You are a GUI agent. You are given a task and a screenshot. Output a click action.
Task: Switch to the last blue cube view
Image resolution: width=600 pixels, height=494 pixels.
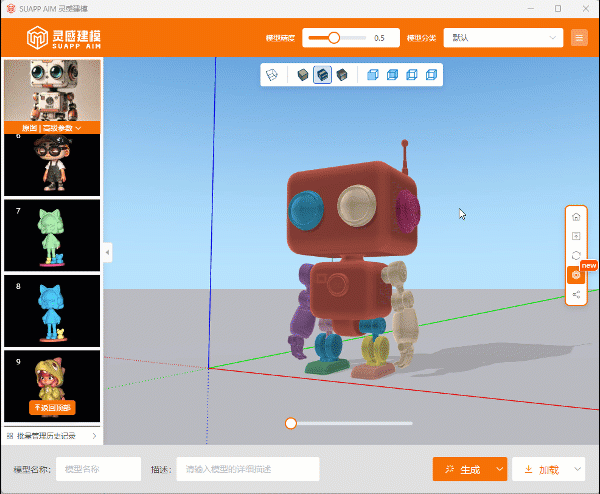[431, 75]
